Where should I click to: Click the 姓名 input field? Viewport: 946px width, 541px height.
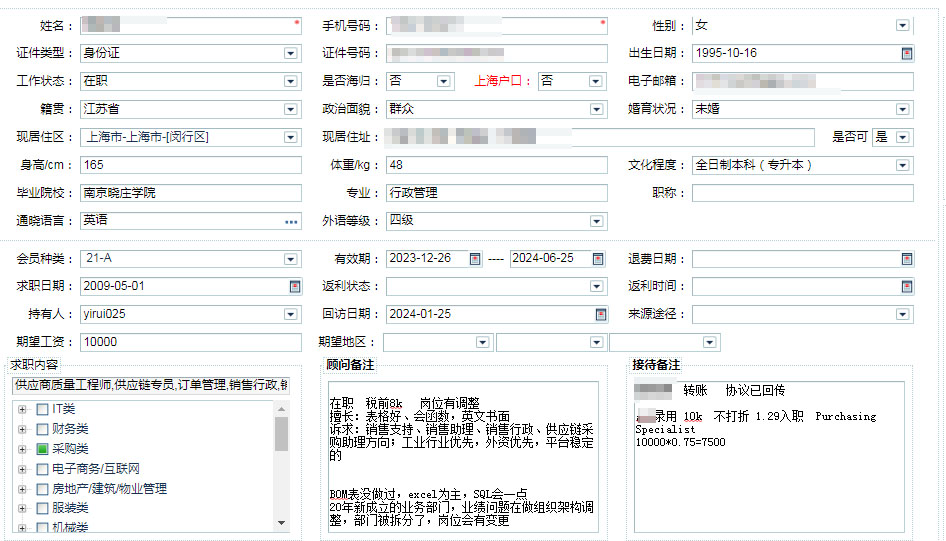(x=191, y=25)
